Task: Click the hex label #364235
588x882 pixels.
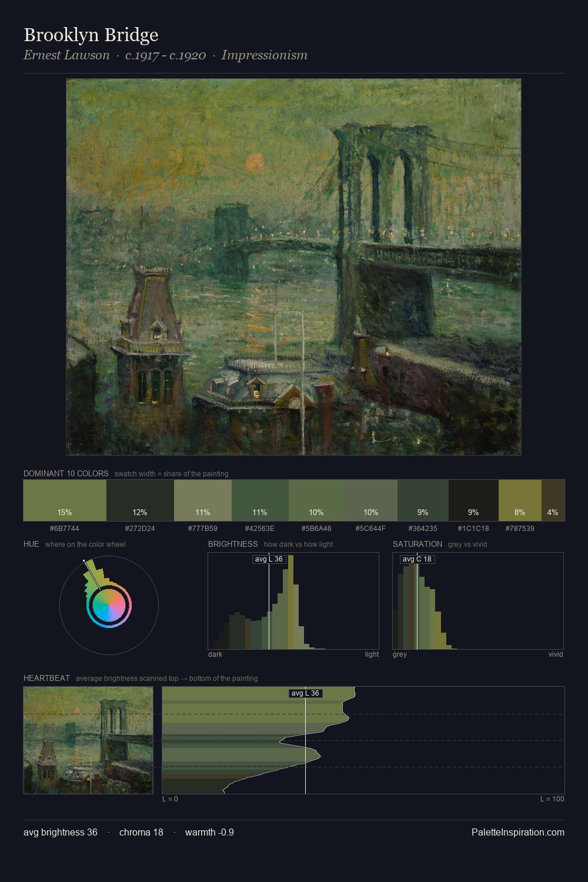Action: [x=423, y=528]
